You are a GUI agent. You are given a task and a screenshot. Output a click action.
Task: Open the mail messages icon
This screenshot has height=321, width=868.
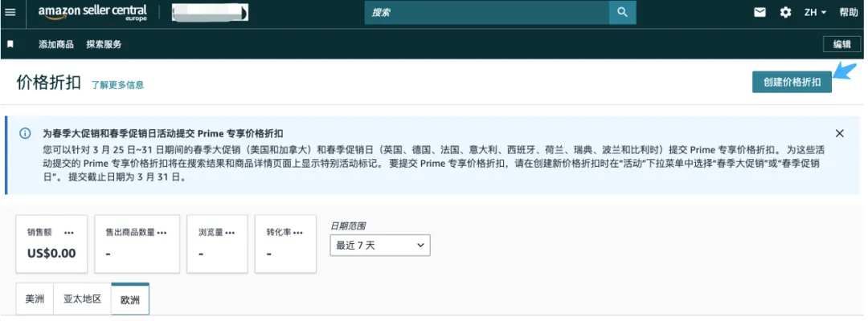pos(759,13)
